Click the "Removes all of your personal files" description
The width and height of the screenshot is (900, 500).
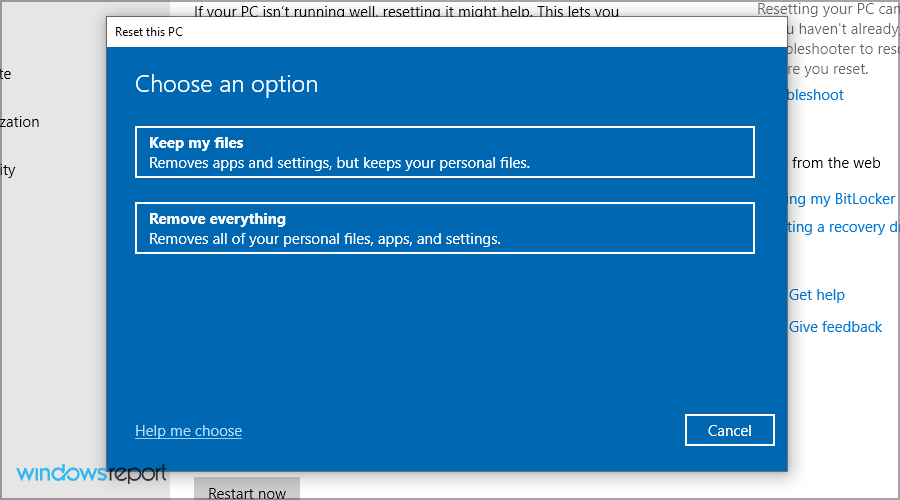[324, 239]
